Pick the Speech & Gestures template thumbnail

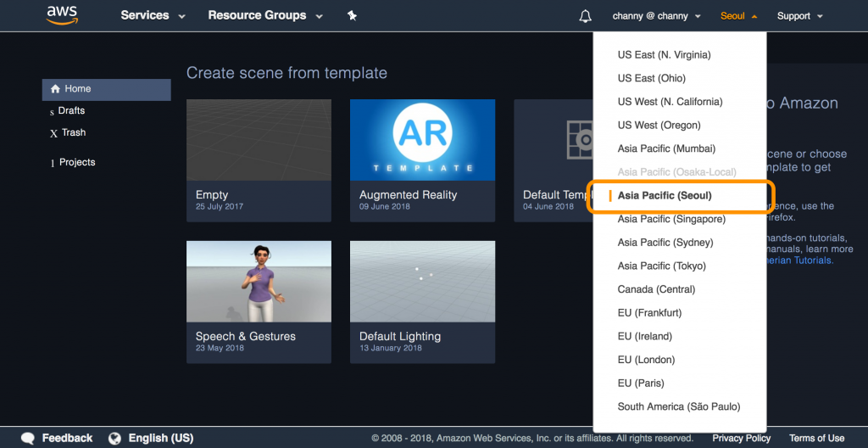tap(259, 282)
